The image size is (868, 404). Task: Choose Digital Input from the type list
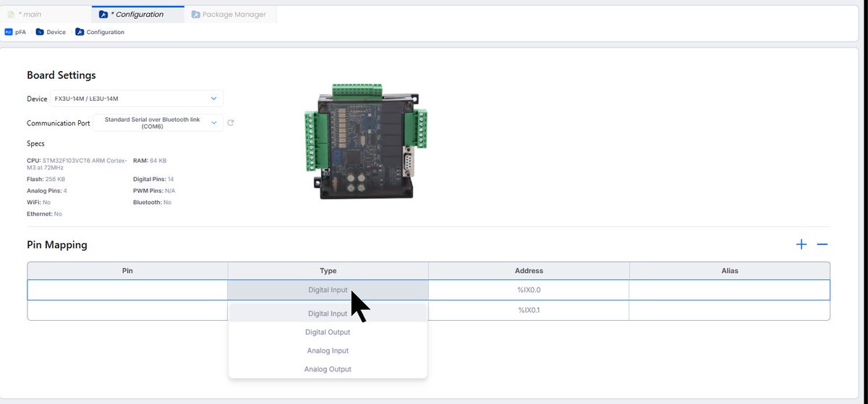(x=328, y=313)
